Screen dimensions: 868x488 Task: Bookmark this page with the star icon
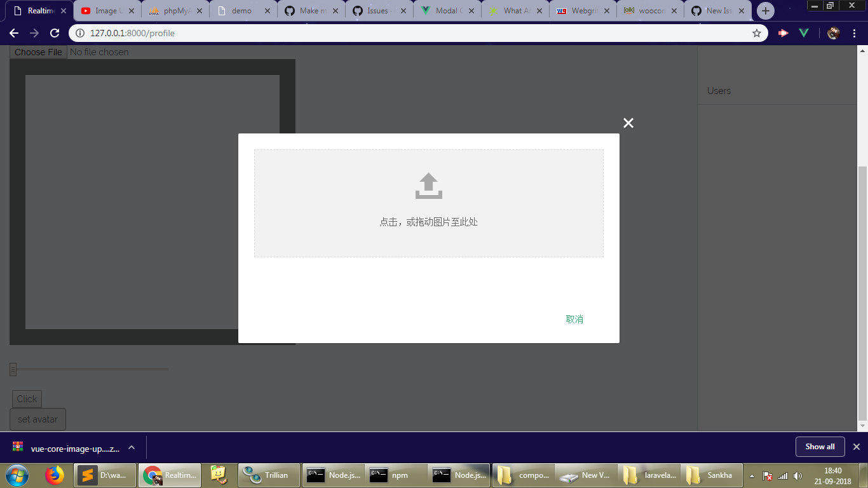pos(757,33)
